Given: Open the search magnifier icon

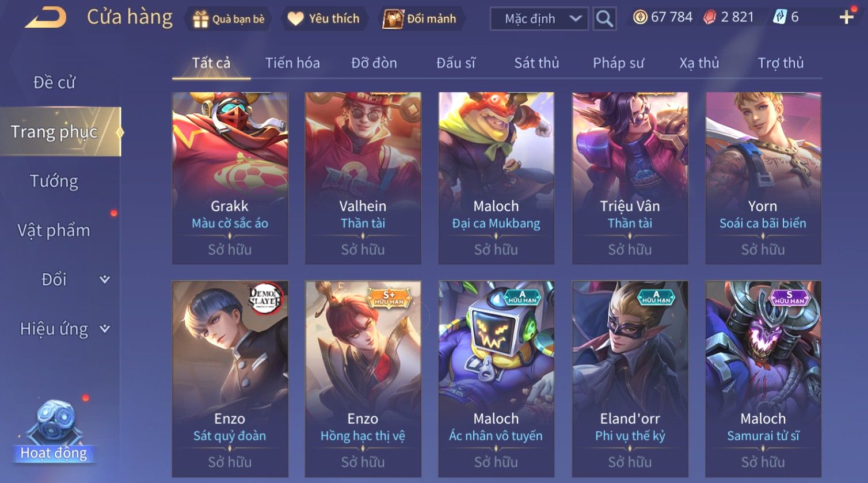Looking at the screenshot, I should click(604, 19).
